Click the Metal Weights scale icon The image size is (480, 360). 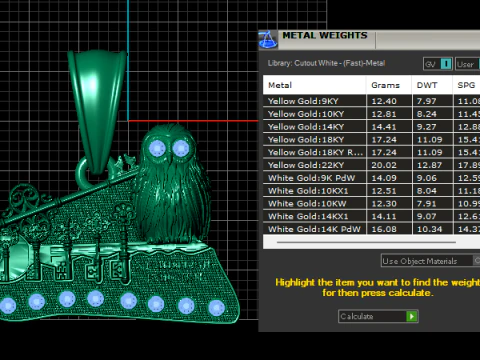268,40
